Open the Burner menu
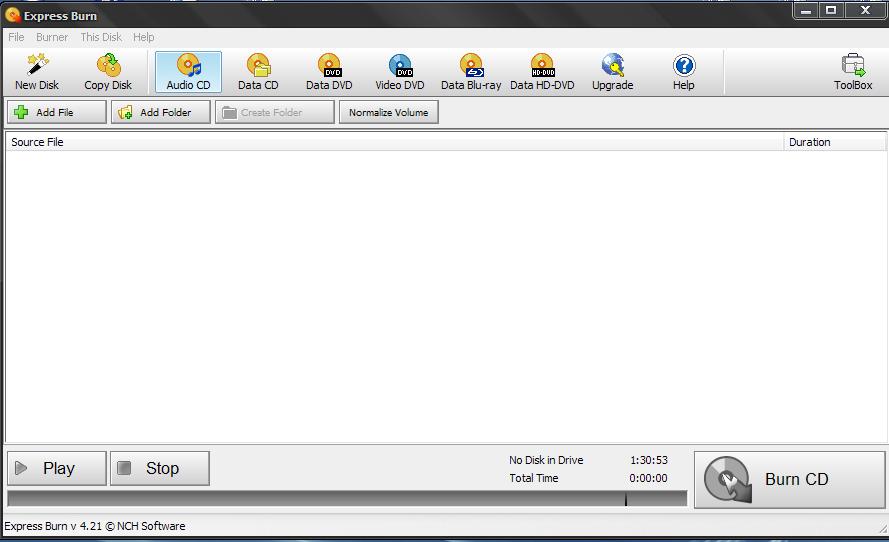This screenshot has width=889, height=542. coord(52,37)
